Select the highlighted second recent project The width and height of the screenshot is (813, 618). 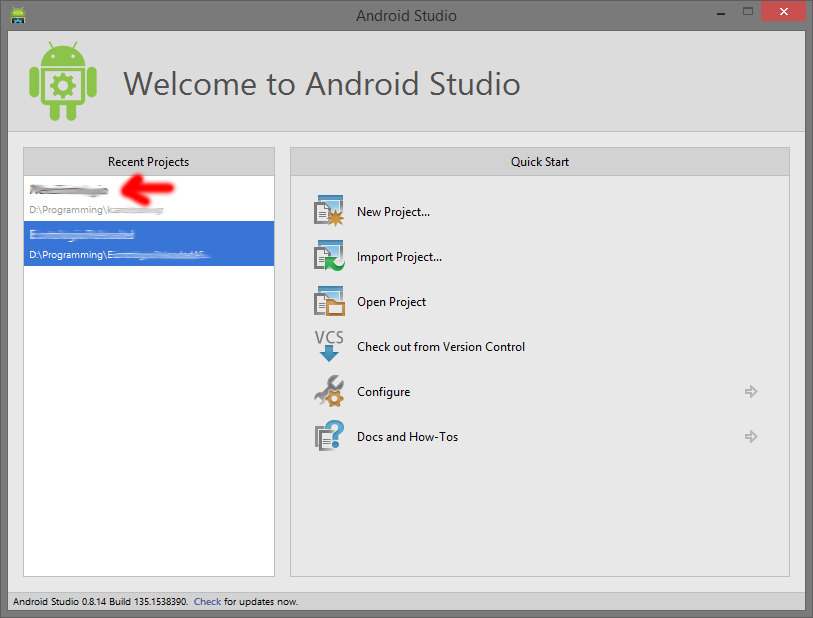[x=149, y=244]
